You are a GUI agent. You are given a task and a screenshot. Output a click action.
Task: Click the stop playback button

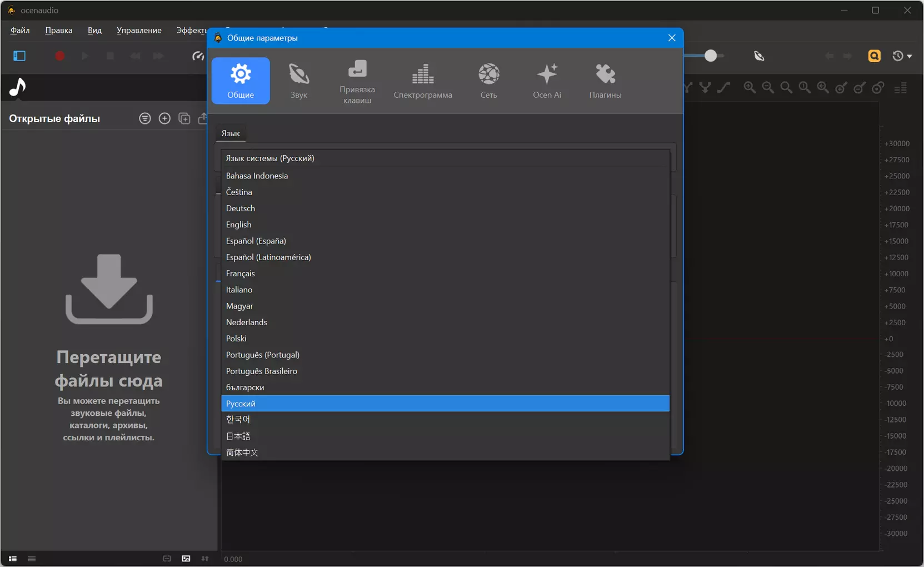[110, 56]
